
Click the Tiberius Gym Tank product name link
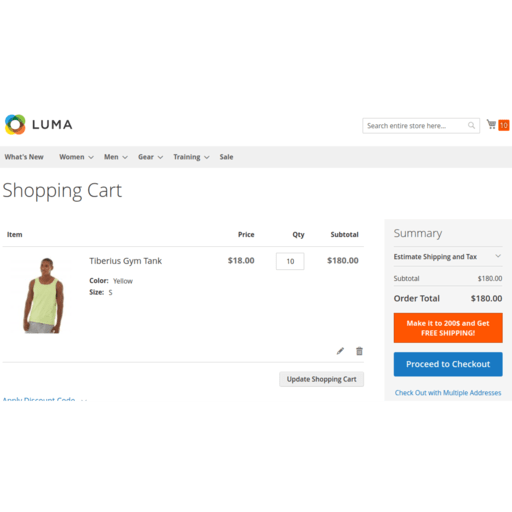(x=125, y=261)
